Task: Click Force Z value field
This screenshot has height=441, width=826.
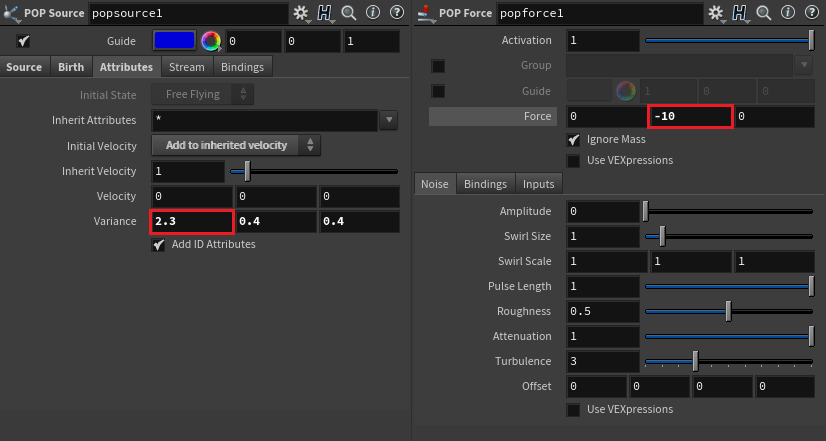Action: click(x=775, y=116)
